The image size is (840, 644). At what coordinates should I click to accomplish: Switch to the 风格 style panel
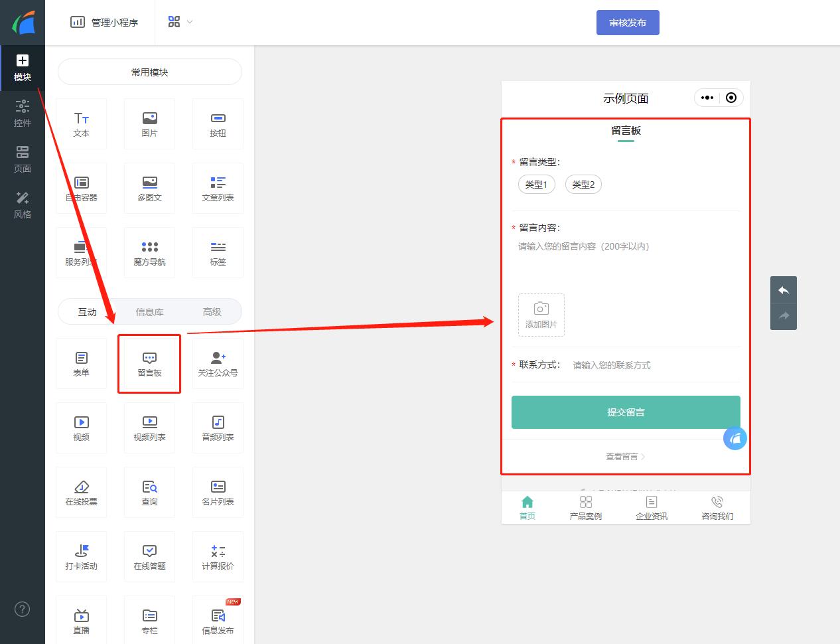pos(23,204)
